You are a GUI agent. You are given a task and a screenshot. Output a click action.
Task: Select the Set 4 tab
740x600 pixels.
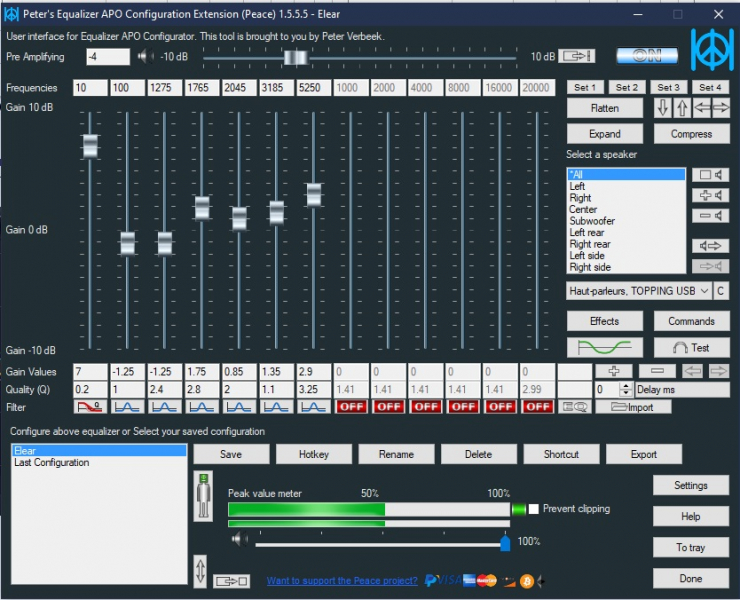click(x=710, y=87)
